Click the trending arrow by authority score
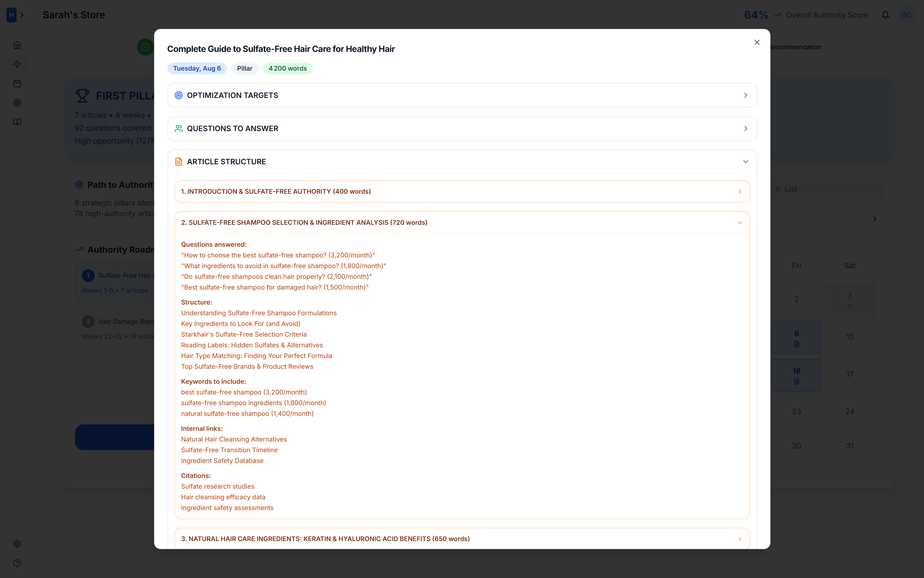This screenshot has height=578, width=924. click(x=777, y=15)
